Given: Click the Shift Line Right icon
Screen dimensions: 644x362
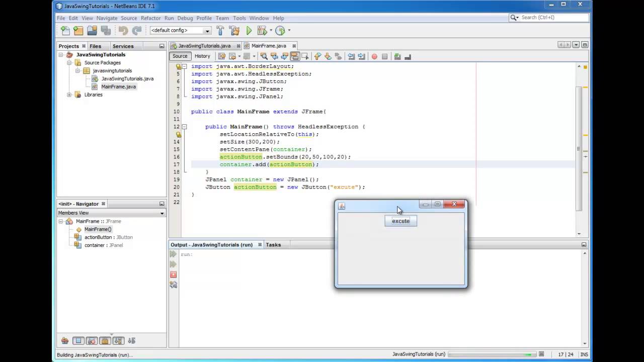Looking at the screenshot, I should pos(361,56).
